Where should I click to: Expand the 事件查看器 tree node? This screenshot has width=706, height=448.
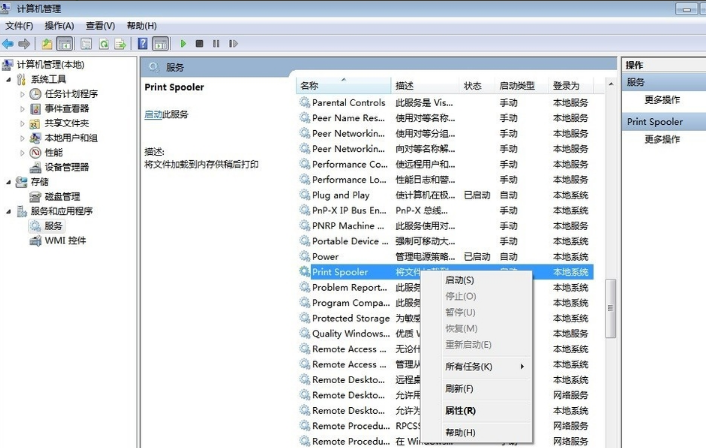pyautogui.click(x=23, y=108)
